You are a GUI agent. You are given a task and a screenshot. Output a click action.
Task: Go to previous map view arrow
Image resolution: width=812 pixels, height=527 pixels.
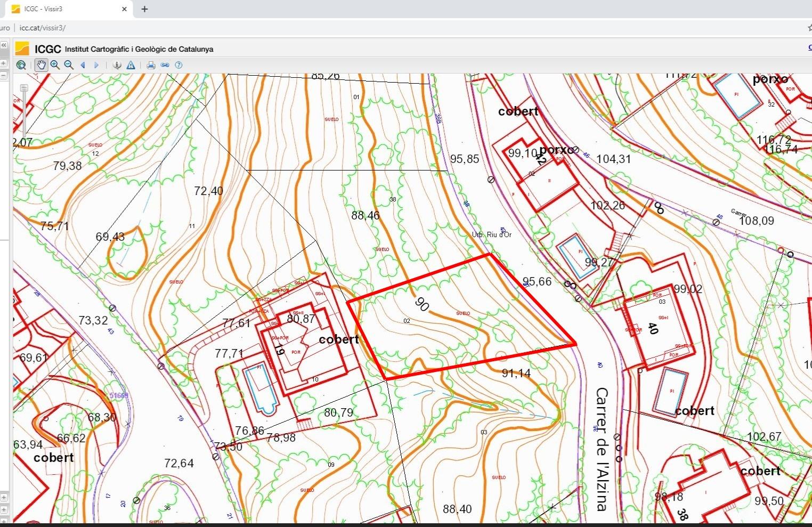coord(83,65)
